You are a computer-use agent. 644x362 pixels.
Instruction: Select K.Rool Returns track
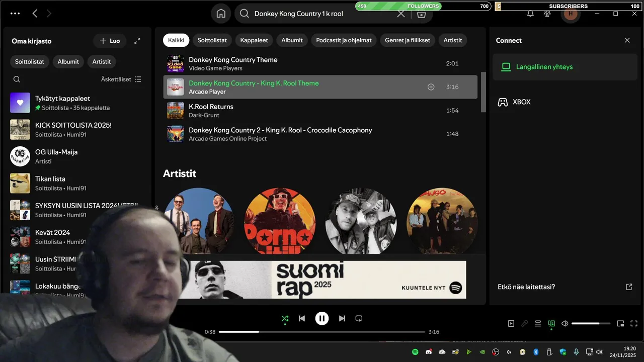click(320, 111)
